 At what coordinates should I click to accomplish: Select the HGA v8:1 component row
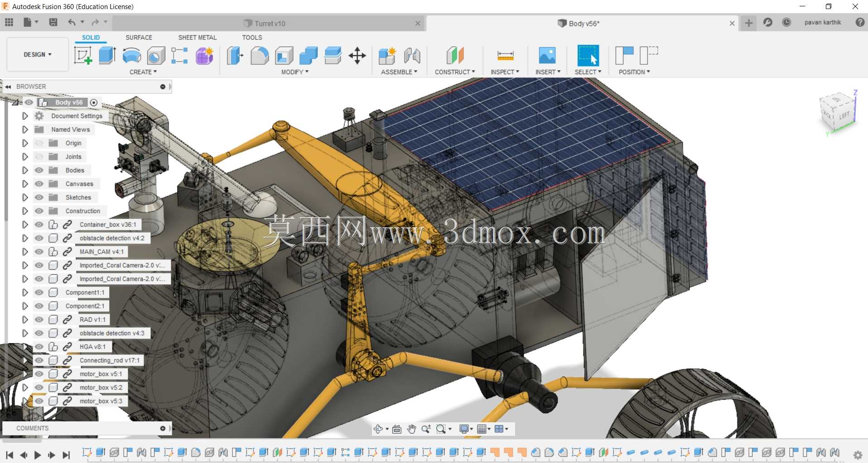pos(92,347)
